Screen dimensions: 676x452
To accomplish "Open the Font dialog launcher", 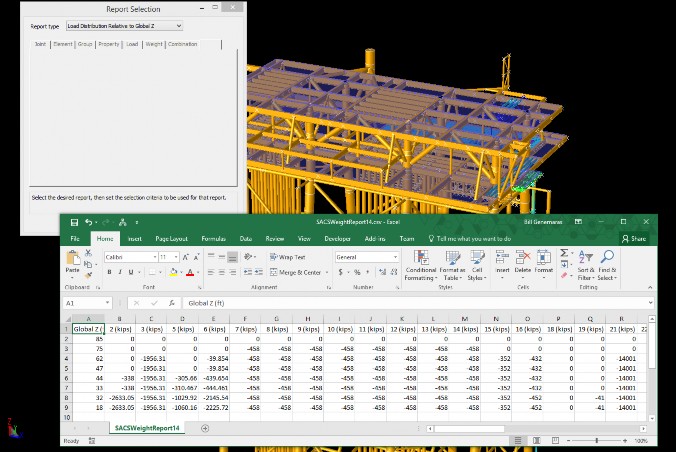I will (200, 287).
